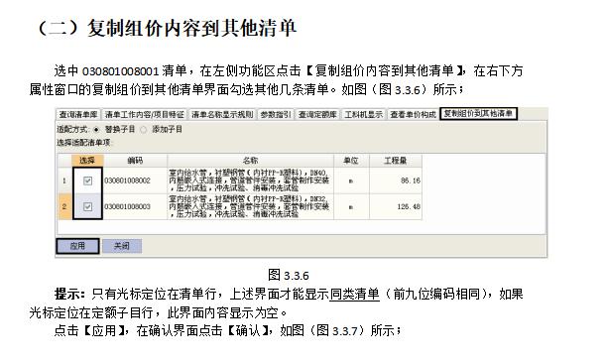
Task: Toggle checkbox for 030801008003 row
Action: (87, 206)
